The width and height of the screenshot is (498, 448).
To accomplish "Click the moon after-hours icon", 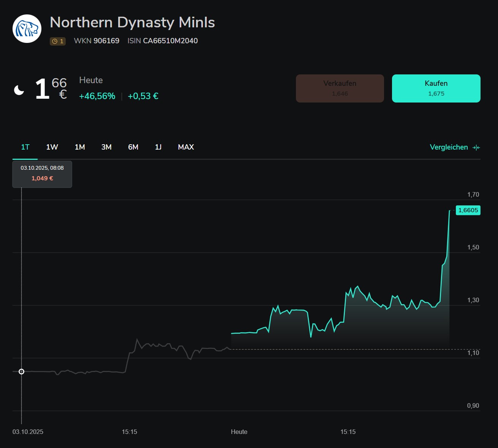I will tap(19, 90).
